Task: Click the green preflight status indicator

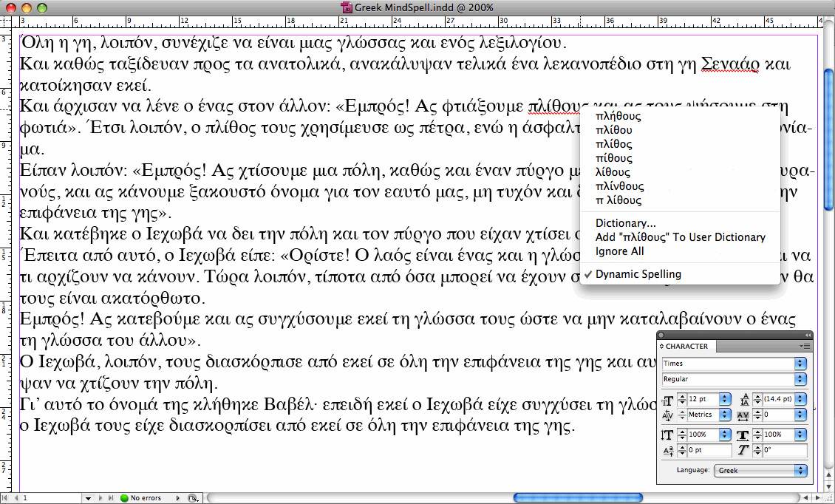Action: 125,498
